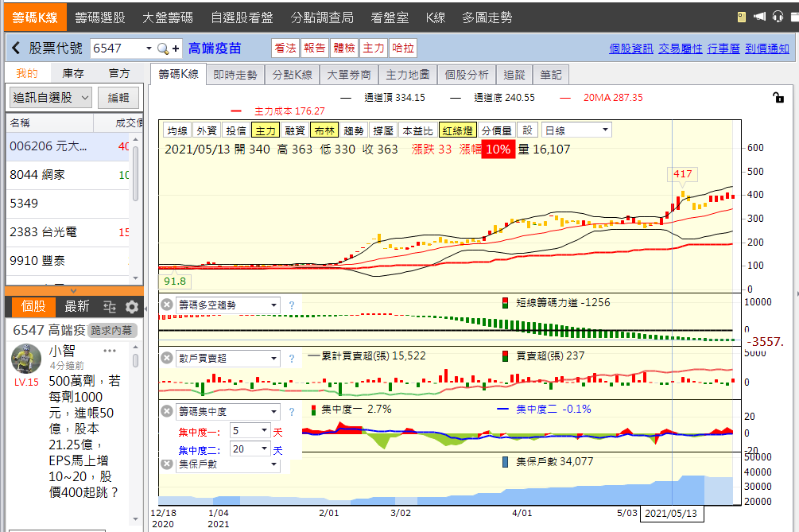
Task: Open the headset support icon
Action: click(776, 17)
